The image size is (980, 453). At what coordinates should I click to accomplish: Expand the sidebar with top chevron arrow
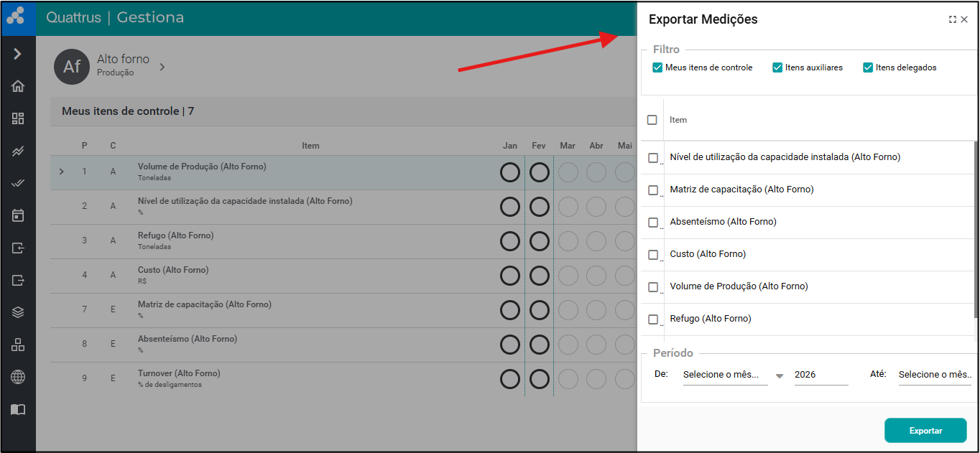18,54
